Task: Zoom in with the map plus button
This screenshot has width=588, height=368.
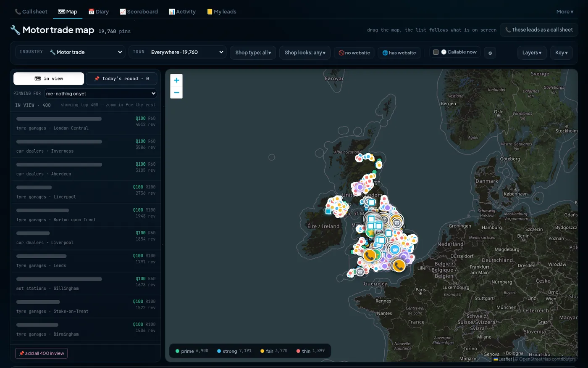Action: pos(176,80)
